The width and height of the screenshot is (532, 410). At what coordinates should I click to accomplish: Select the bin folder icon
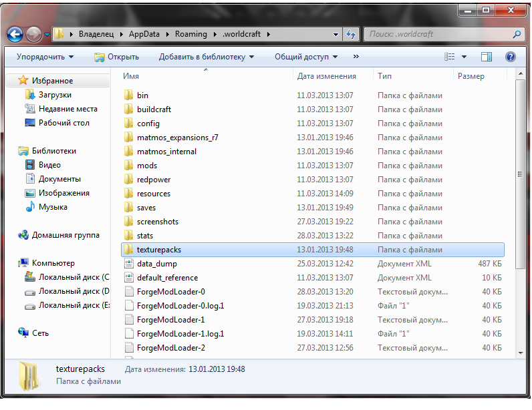tap(128, 95)
